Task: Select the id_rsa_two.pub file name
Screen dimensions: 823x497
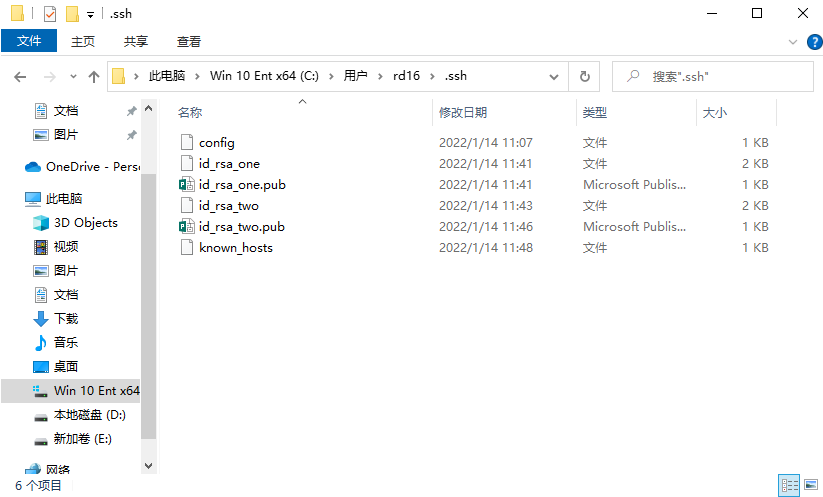Action: [241, 227]
